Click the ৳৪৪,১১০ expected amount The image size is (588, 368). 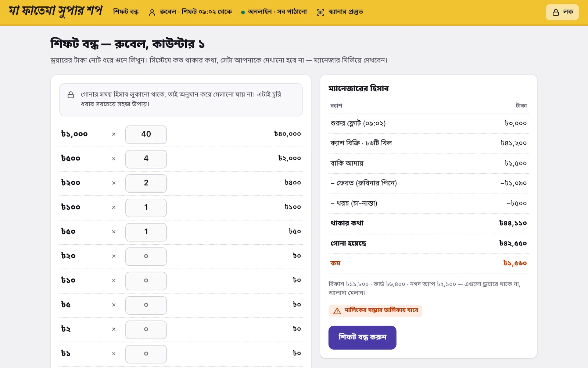[x=513, y=223]
